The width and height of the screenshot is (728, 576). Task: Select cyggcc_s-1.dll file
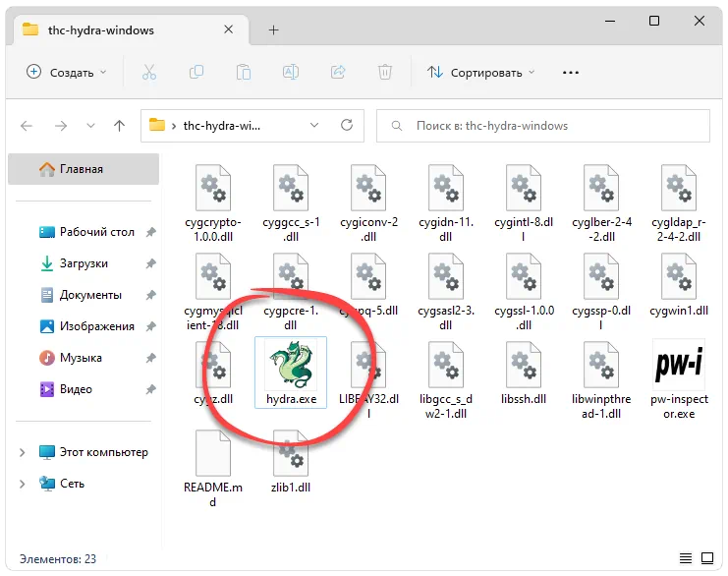(291, 203)
